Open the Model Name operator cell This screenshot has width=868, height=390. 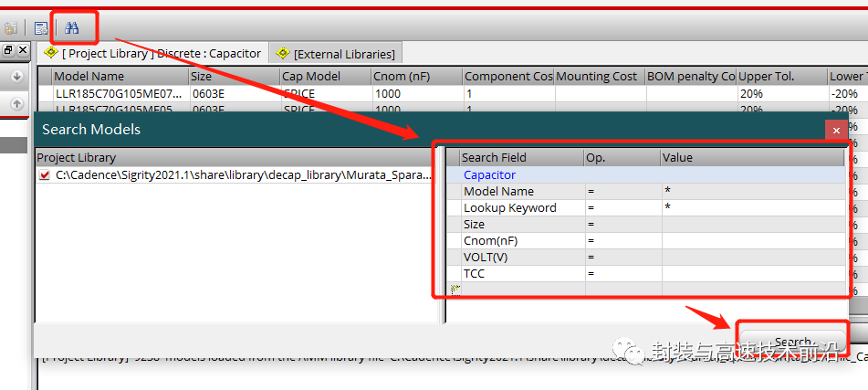coord(622,192)
